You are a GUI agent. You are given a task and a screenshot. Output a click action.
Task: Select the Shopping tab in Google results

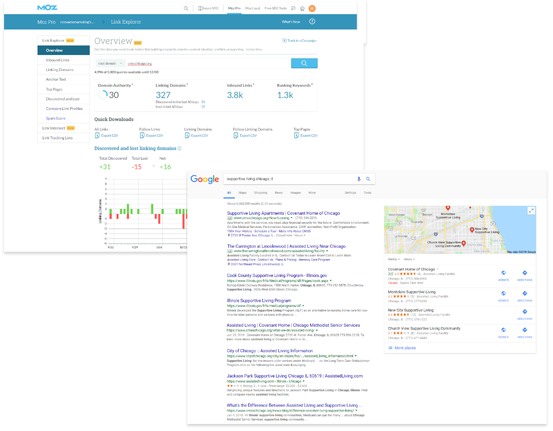tap(261, 193)
